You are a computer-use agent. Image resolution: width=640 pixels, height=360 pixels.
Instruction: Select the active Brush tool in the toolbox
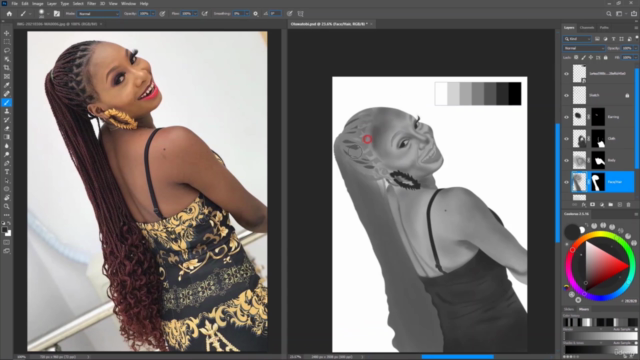coord(7,102)
